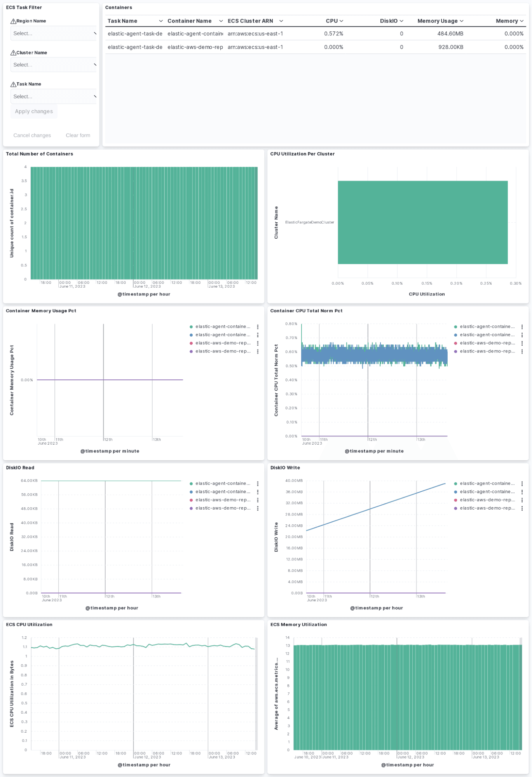532x777 pixels.
Task: Open options for purple legend entry in DiskIO Read
Action: coord(258,508)
